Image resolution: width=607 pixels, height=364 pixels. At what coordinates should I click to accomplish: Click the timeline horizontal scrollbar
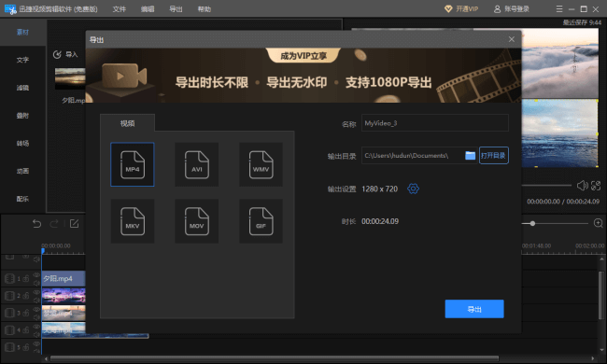coord(274,358)
